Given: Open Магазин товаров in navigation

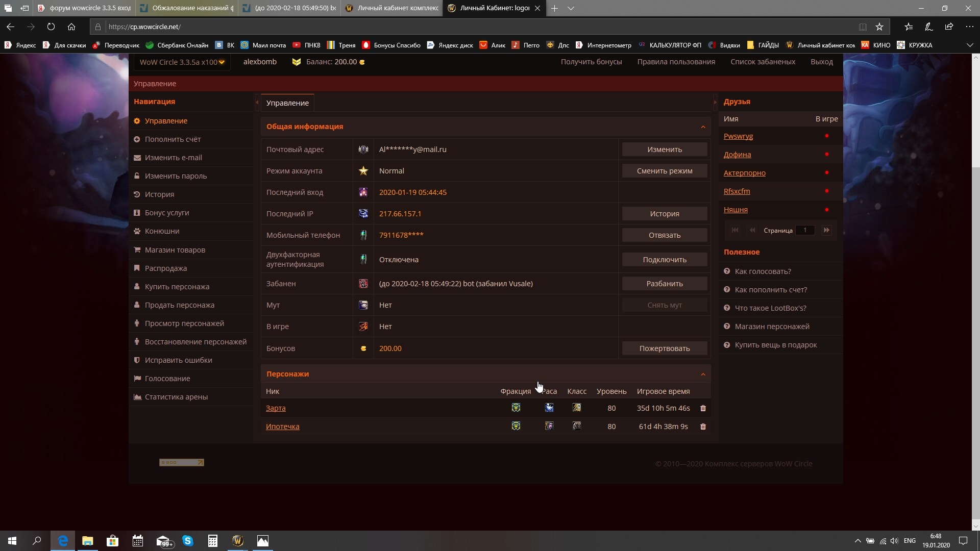Looking at the screenshot, I should click(175, 250).
